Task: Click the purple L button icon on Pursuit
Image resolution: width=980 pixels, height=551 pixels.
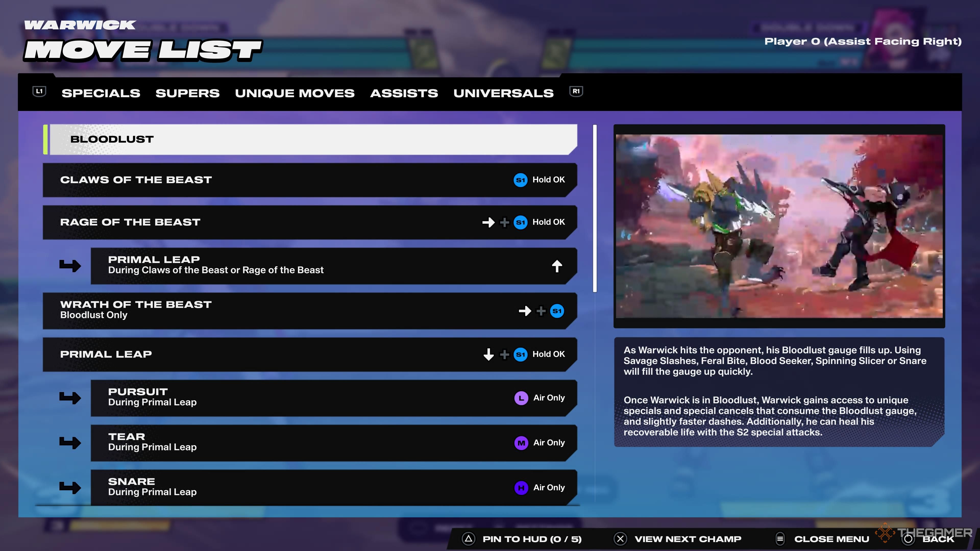Action: (x=521, y=398)
